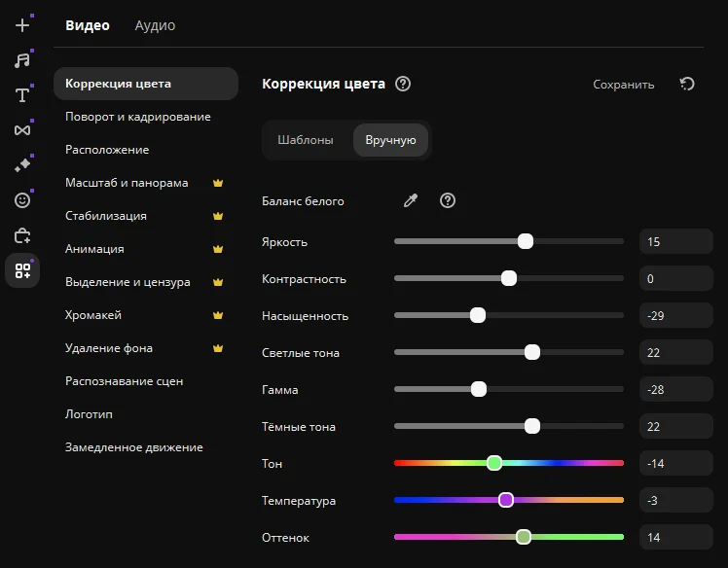This screenshot has width=728, height=568.
Task: Switch to the Шаблоны mode
Action: (306, 140)
